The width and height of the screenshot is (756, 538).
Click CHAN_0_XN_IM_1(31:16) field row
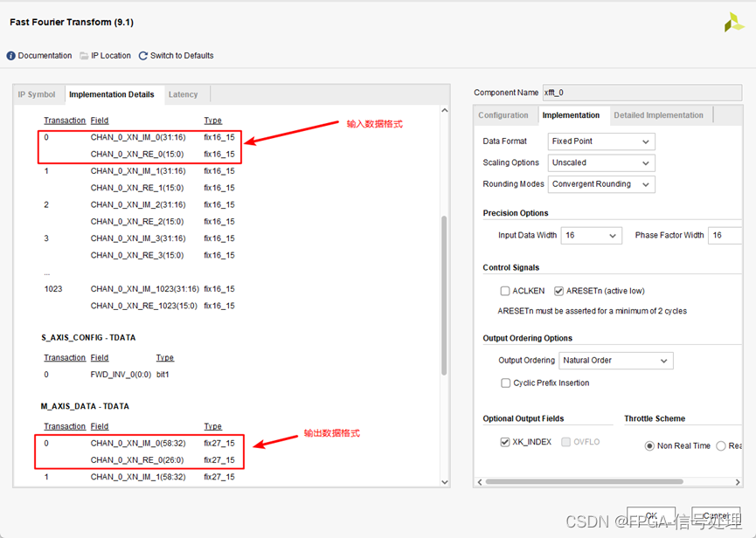point(138,171)
